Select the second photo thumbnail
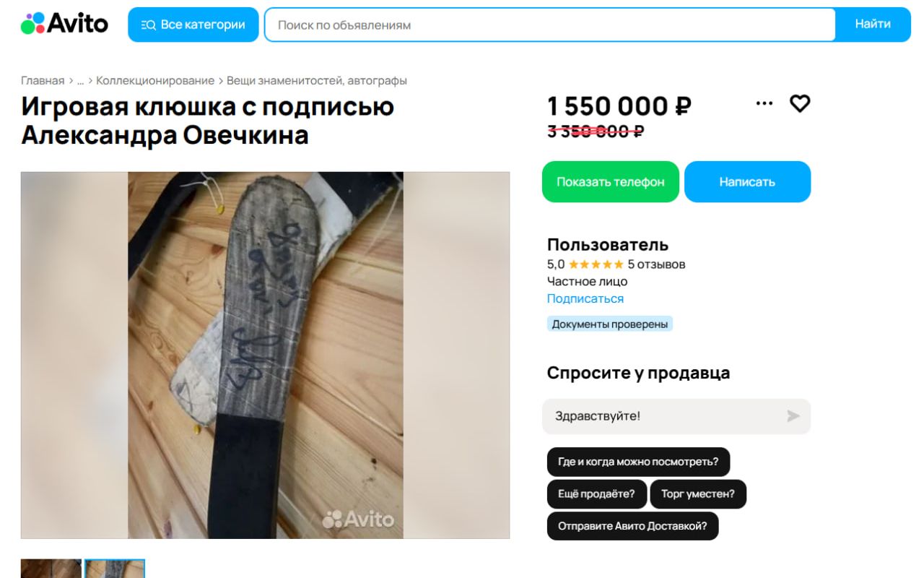This screenshot has width=924, height=578. [115, 569]
